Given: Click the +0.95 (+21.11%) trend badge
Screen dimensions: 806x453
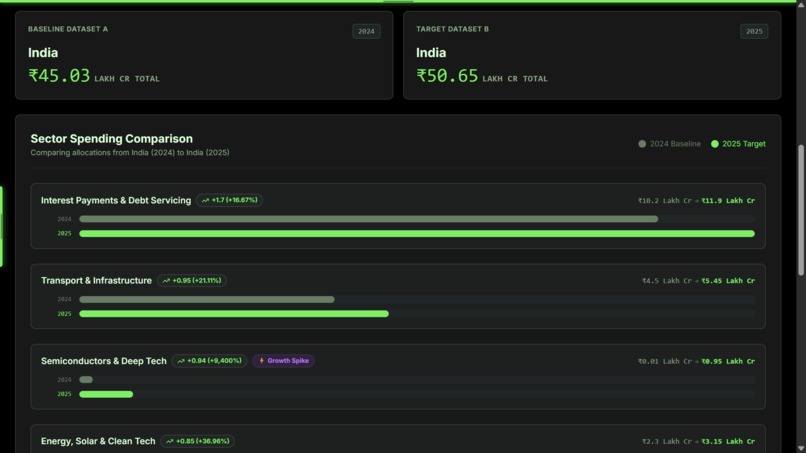Looking at the screenshot, I should pyautogui.click(x=192, y=281).
